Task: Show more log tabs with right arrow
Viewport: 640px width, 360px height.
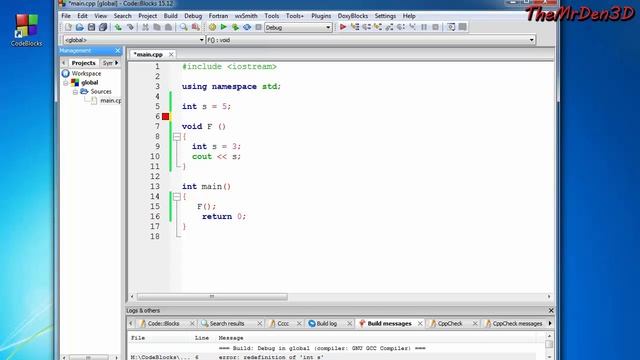Action: tap(550, 323)
